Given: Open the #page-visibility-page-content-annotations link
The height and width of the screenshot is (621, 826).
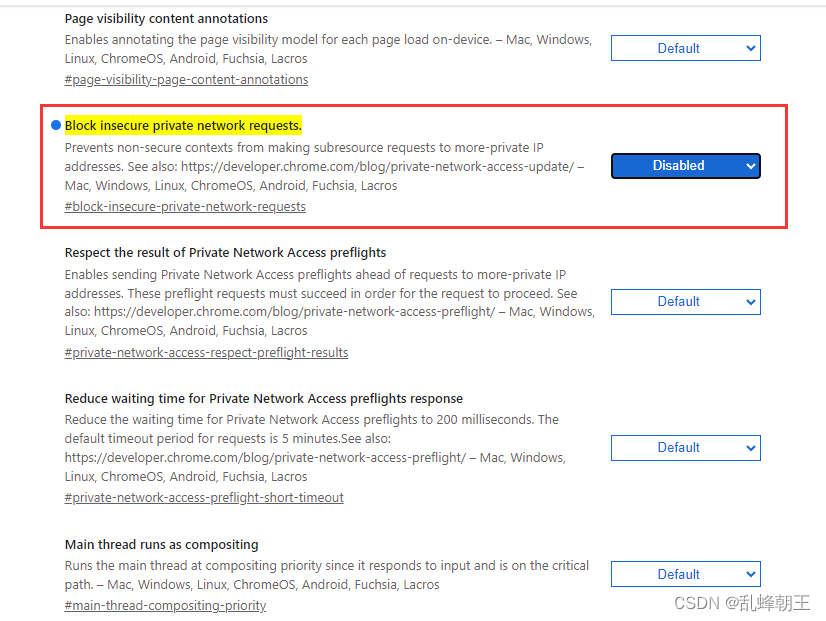Looking at the screenshot, I should [x=186, y=79].
